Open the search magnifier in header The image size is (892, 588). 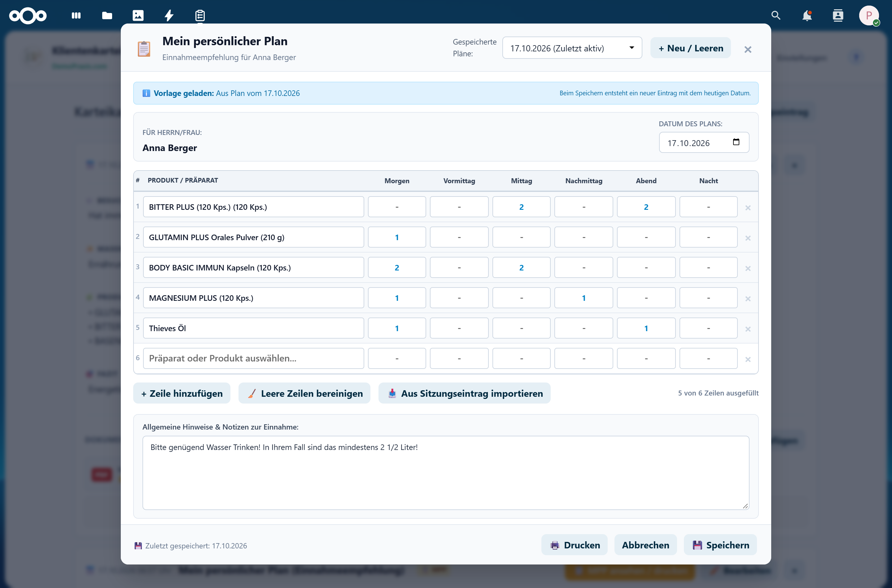[776, 15]
